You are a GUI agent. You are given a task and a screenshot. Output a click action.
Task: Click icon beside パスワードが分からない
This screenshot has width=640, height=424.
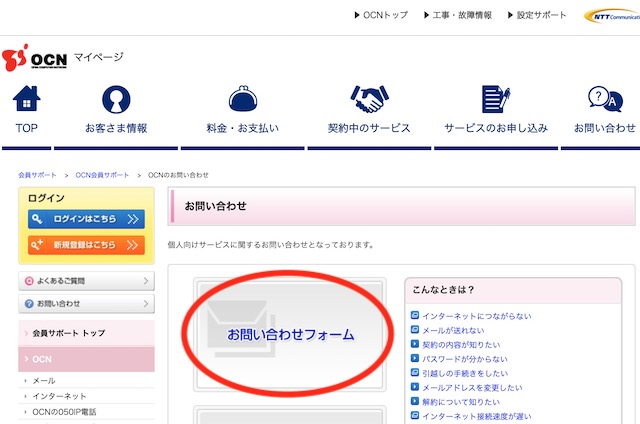pyautogui.click(x=415, y=358)
